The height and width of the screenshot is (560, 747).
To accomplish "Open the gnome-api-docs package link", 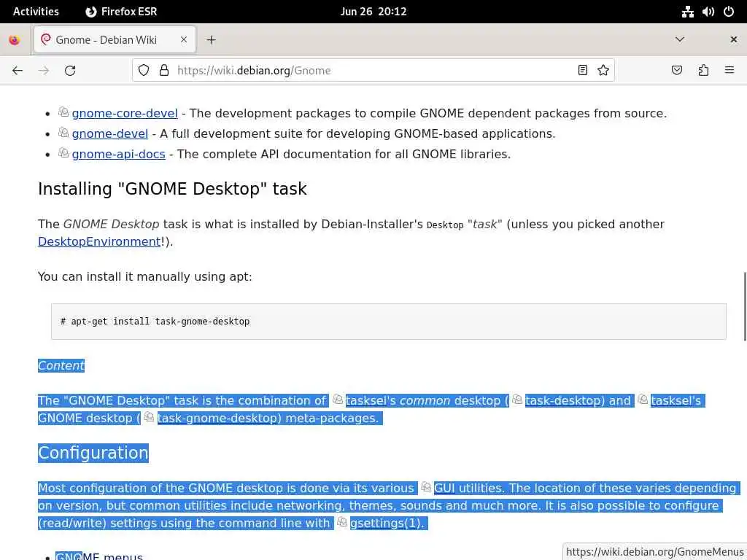I will [x=119, y=155].
